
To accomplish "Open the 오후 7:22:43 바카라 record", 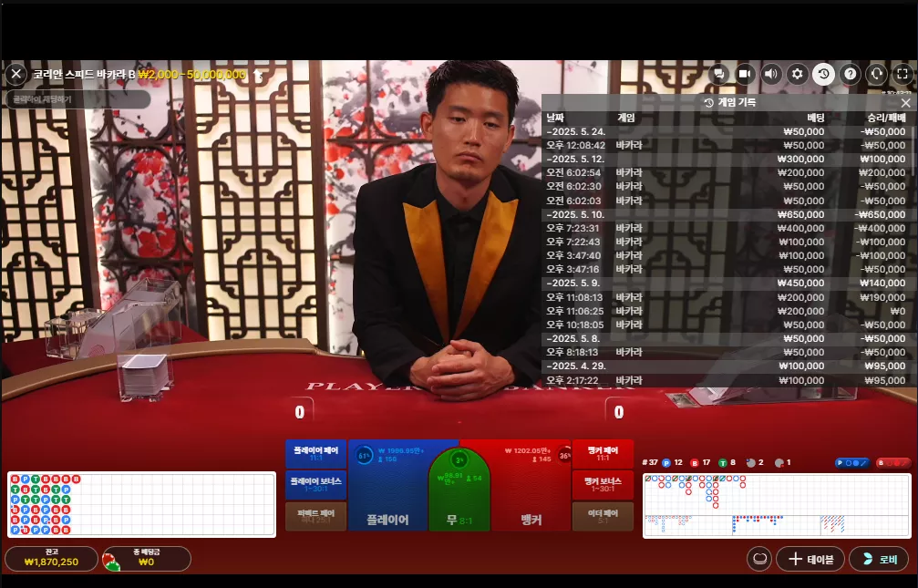I will click(x=727, y=242).
